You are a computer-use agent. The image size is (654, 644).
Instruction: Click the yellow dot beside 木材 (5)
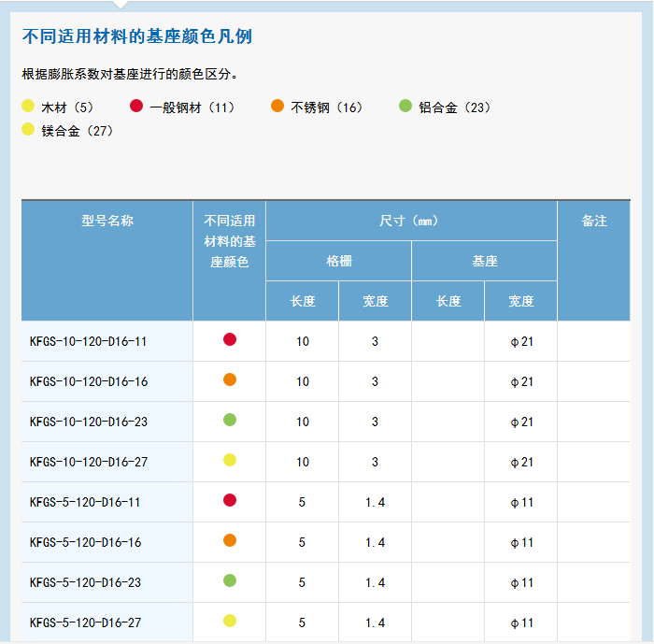[28, 106]
